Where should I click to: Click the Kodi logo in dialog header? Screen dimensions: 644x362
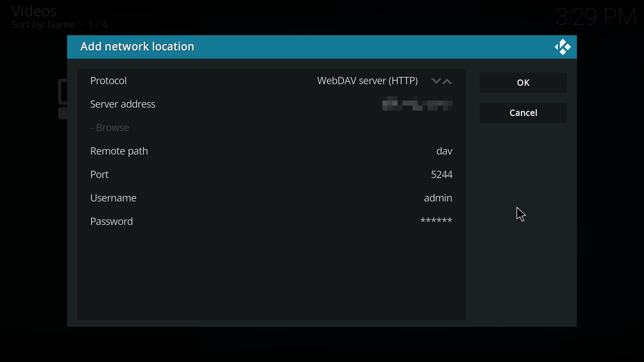point(562,47)
